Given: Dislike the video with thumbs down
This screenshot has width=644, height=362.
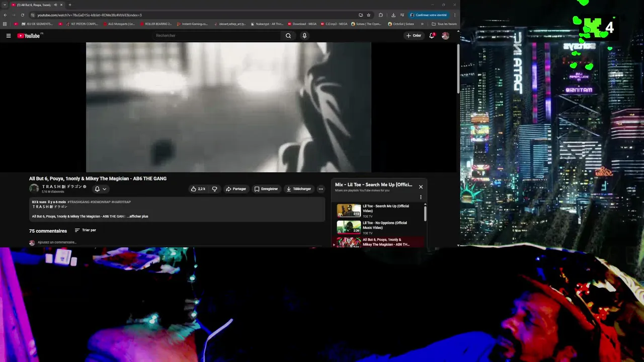Looking at the screenshot, I should [x=215, y=189].
